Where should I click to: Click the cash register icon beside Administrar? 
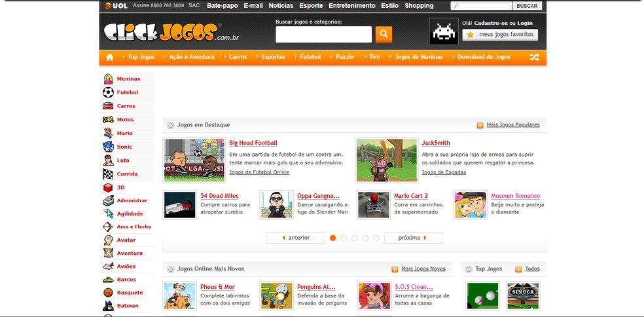[108, 200]
